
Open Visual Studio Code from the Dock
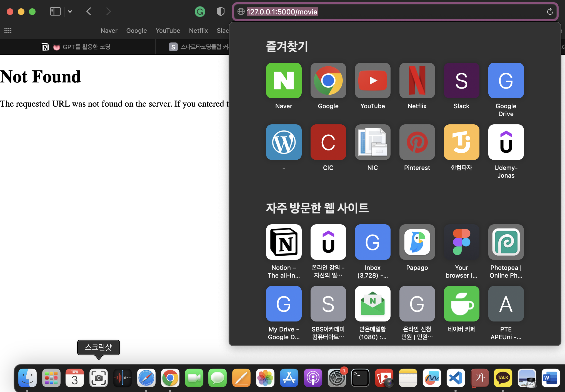pyautogui.click(x=456, y=378)
